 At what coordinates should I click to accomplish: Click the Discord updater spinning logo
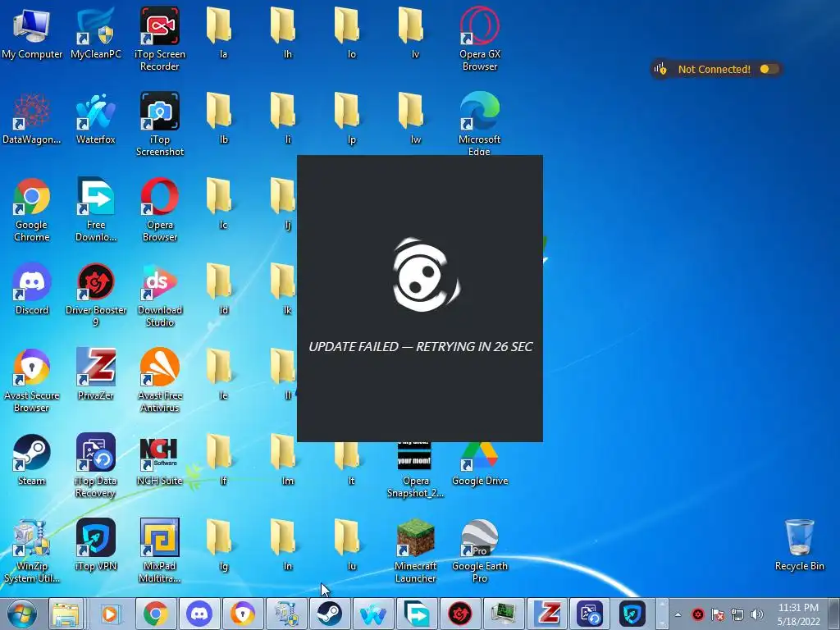coord(426,274)
